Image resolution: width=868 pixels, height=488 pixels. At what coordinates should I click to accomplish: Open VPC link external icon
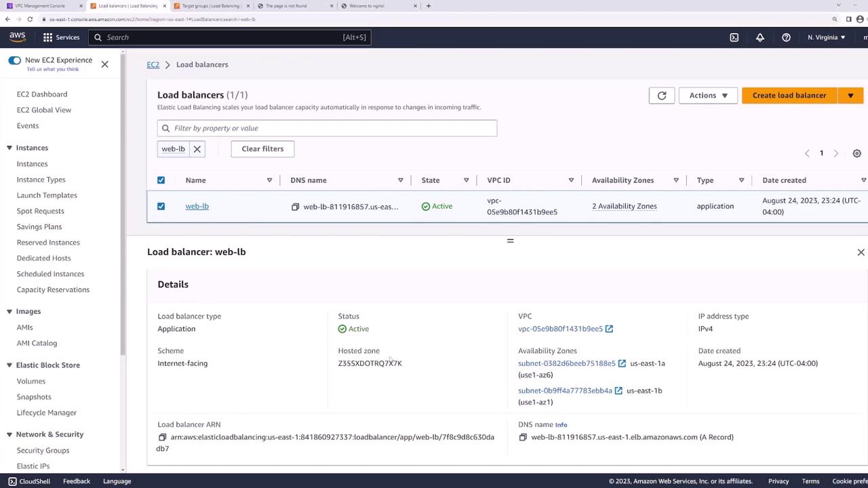click(x=609, y=329)
